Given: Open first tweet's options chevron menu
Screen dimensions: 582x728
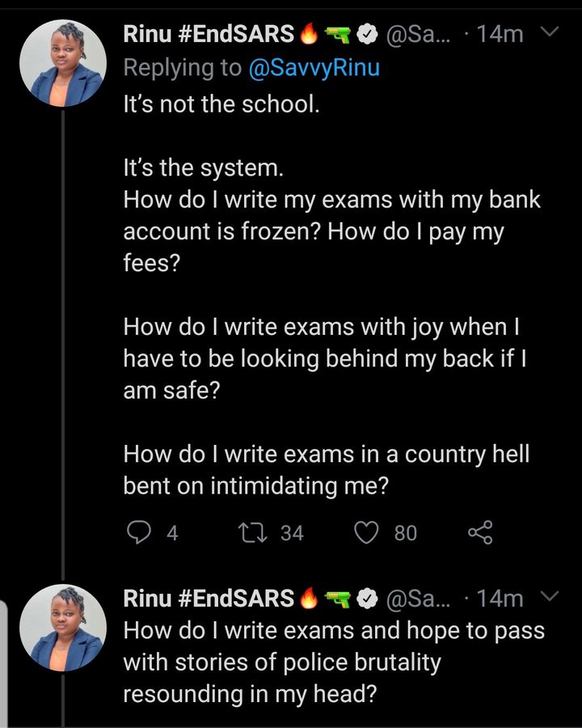Looking at the screenshot, I should (550, 32).
